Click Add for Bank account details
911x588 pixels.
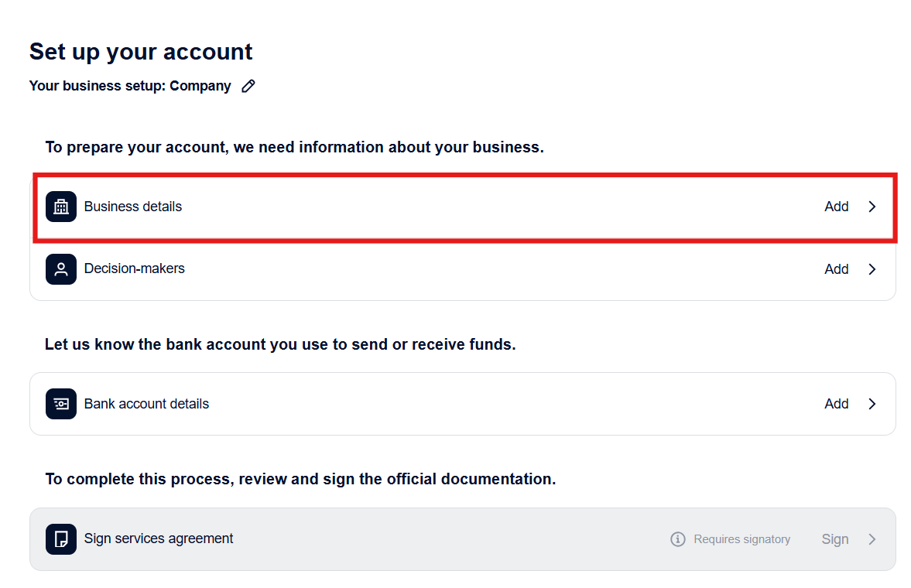pyautogui.click(x=836, y=404)
